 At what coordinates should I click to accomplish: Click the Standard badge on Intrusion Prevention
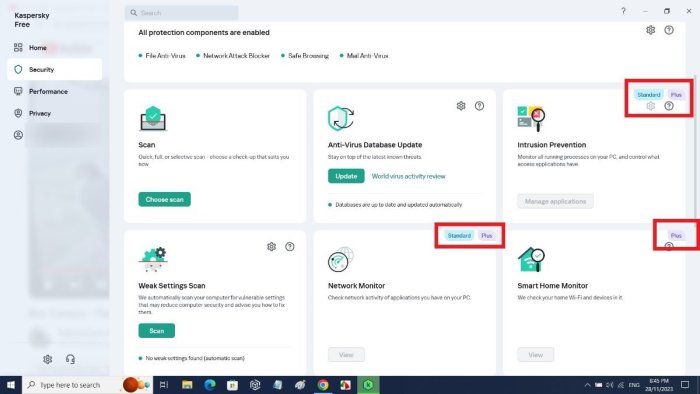(x=648, y=95)
